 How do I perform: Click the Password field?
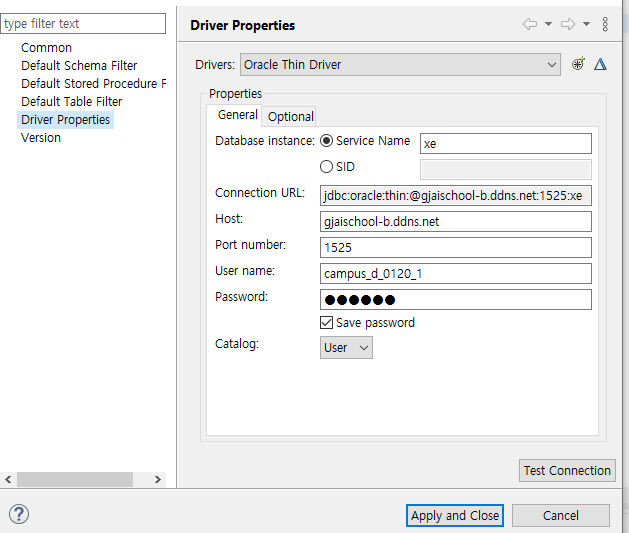point(456,300)
